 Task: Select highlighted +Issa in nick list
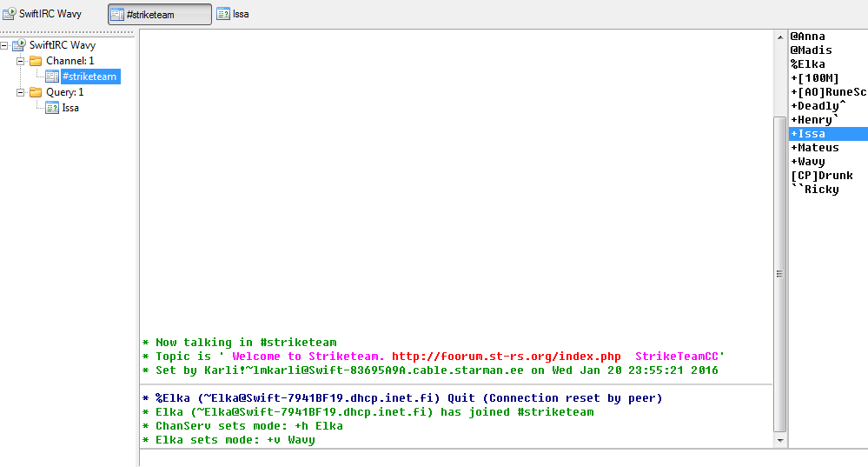pyautogui.click(x=828, y=134)
